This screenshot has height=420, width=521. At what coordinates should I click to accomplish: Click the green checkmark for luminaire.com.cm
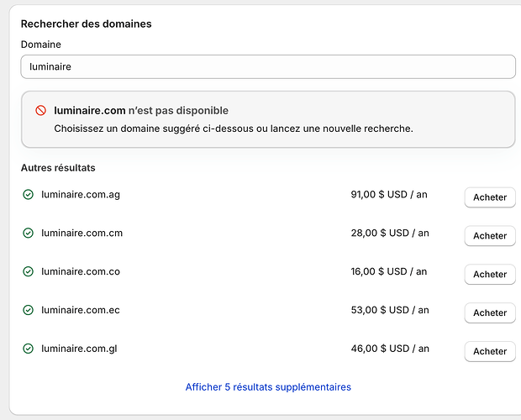(28, 234)
